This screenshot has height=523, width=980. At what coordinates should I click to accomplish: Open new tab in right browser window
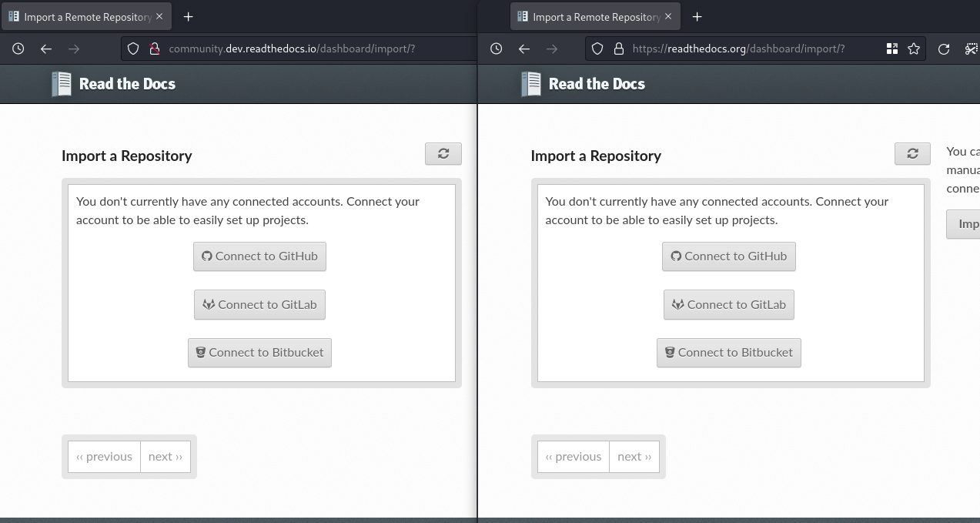click(x=697, y=16)
